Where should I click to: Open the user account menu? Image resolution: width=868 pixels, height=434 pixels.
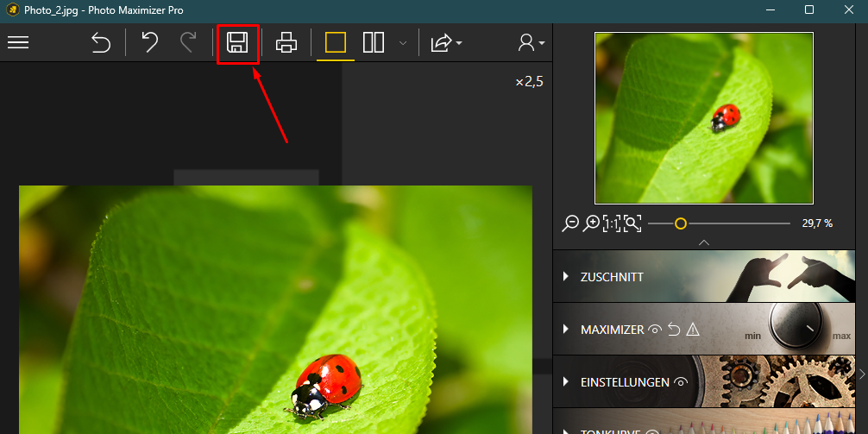coord(531,42)
